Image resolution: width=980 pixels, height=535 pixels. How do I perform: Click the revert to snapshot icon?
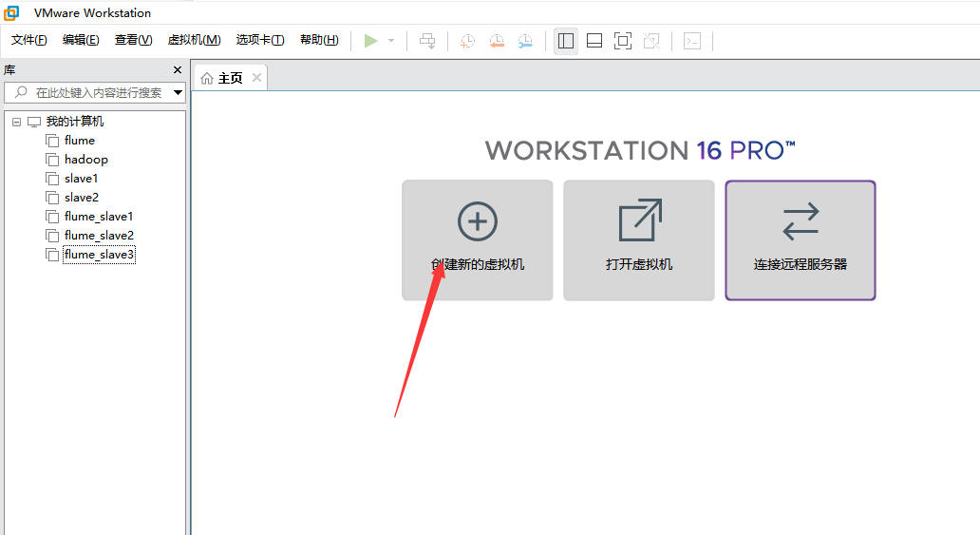point(497,41)
